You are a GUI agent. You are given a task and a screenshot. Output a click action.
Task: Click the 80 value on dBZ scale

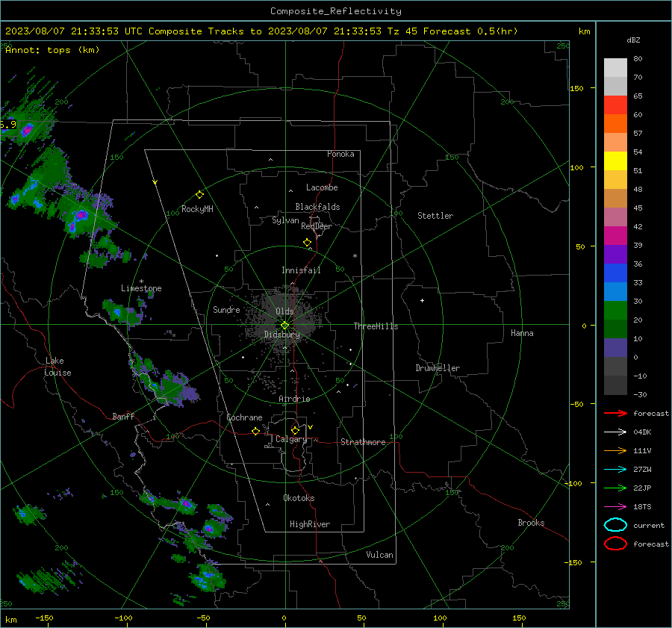click(x=638, y=59)
